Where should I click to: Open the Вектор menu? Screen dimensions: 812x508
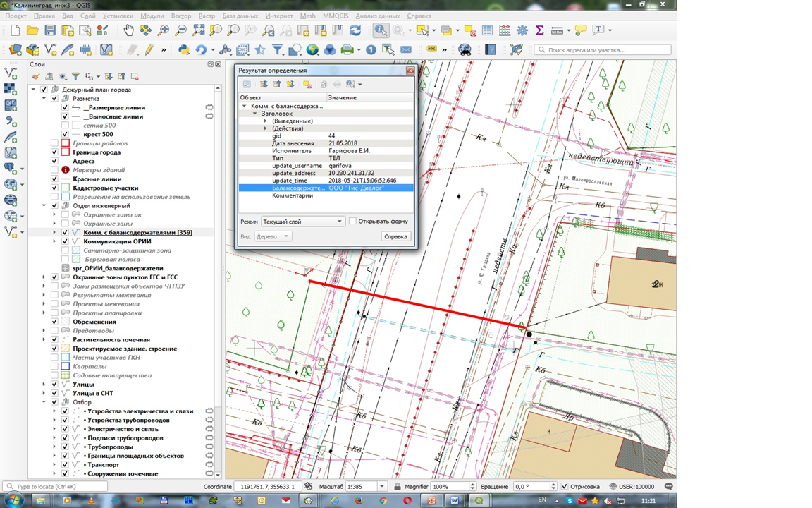[x=181, y=16]
